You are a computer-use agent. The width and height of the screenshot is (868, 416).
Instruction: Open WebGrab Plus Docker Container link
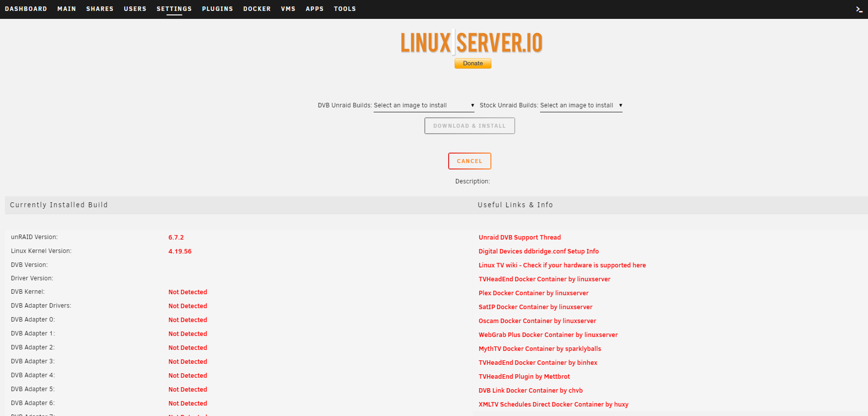point(548,335)
